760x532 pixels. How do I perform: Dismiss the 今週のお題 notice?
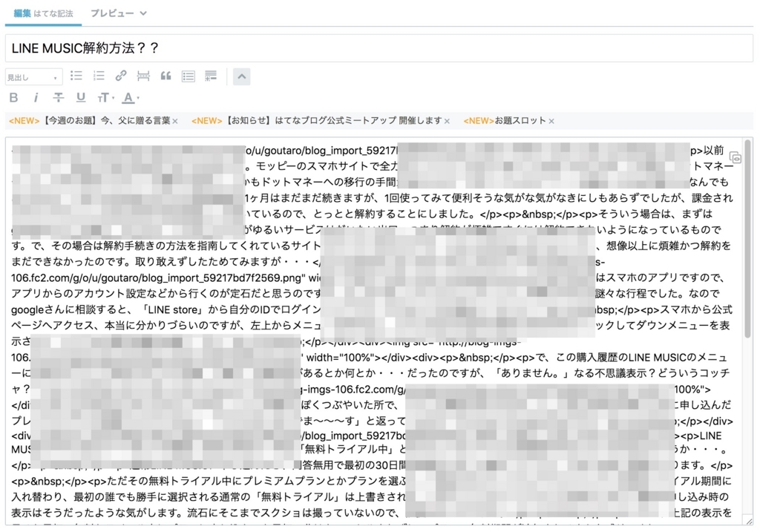click(175, 121)
